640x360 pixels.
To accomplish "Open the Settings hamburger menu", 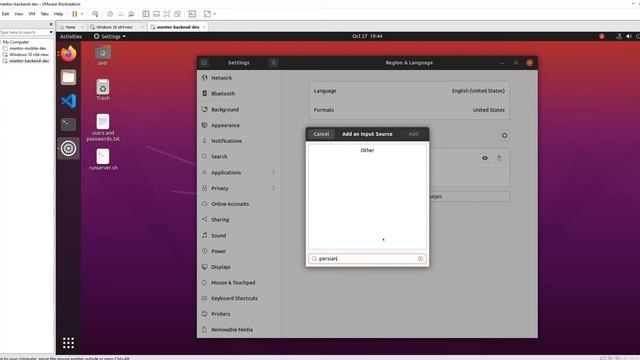I will pyautogui.click(x=273, y=62).
